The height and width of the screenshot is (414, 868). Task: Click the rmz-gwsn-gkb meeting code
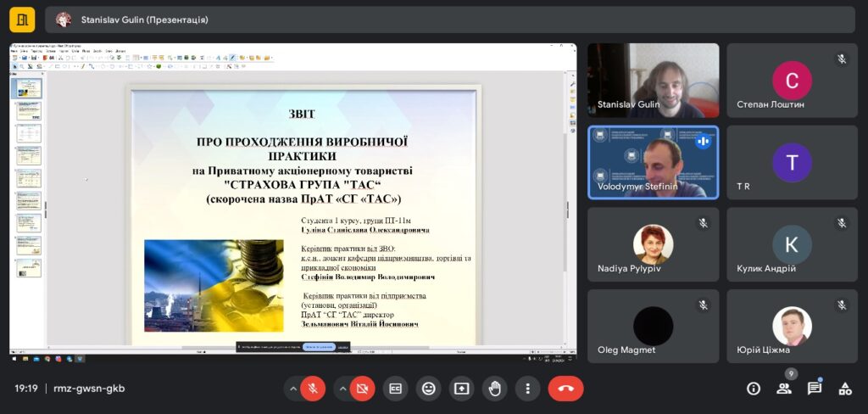(x=88, y=389)
